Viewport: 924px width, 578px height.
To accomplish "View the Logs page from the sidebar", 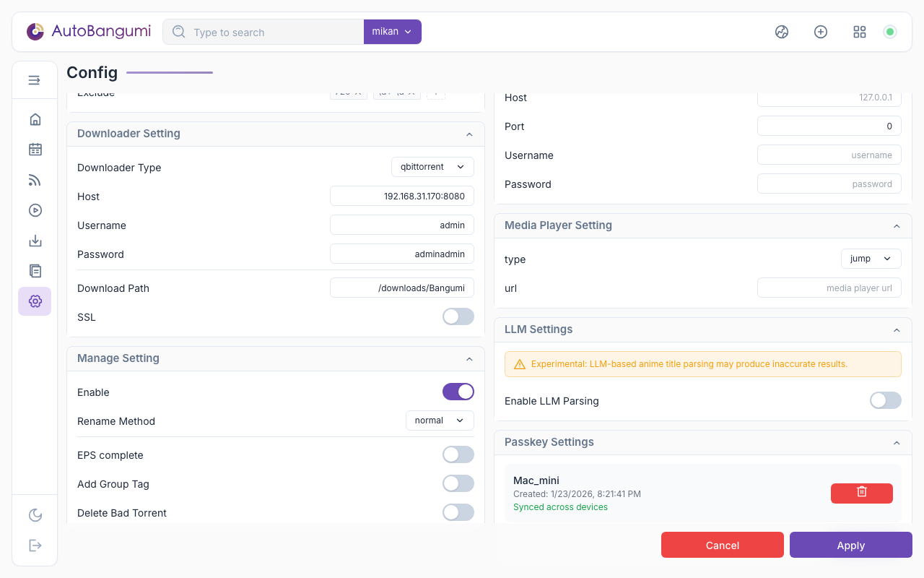I will 35,271.
